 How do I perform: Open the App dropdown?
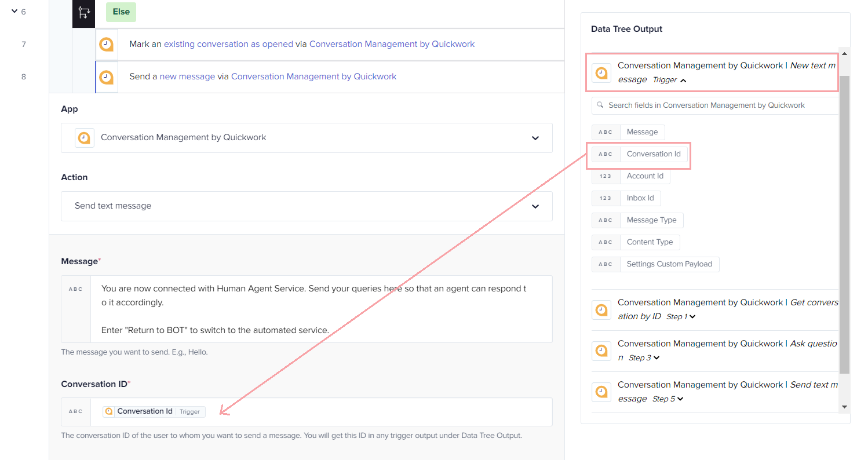307,138
